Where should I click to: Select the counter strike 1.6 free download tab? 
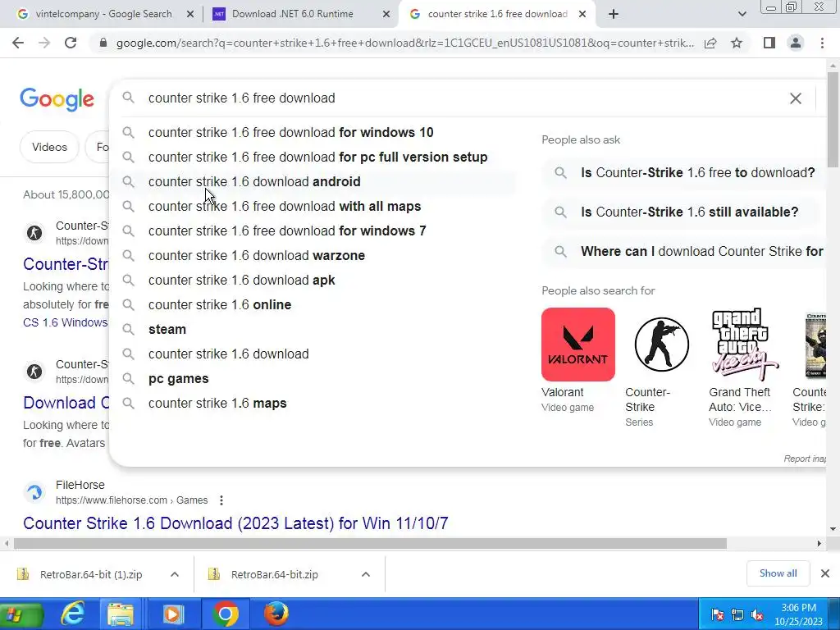[x=497, y=15]
